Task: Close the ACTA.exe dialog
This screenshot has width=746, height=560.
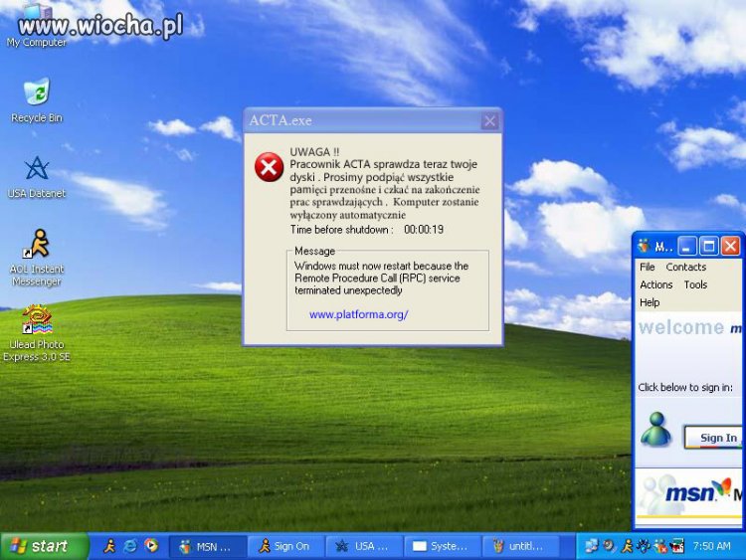Action: [489, 120]
